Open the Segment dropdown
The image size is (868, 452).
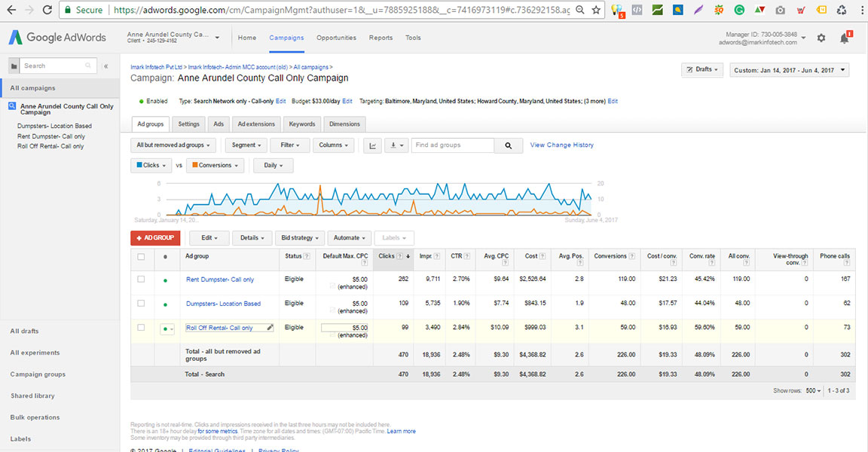coord(246,145)
